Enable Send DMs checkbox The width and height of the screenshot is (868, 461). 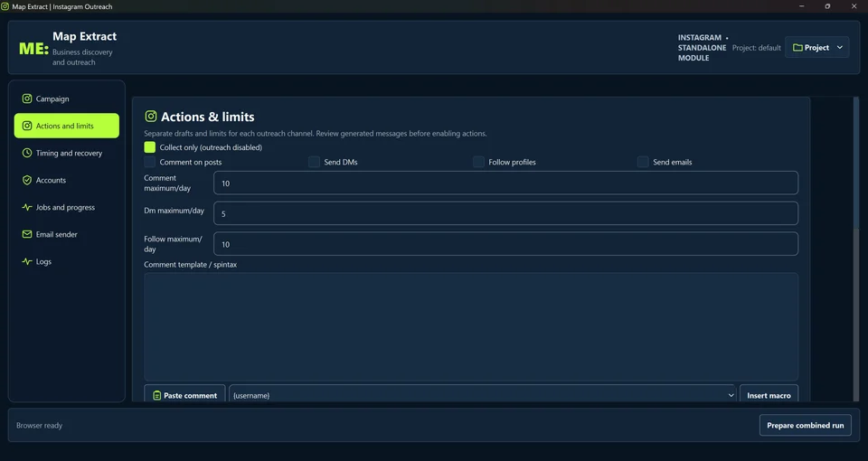(x=314, y=162)
